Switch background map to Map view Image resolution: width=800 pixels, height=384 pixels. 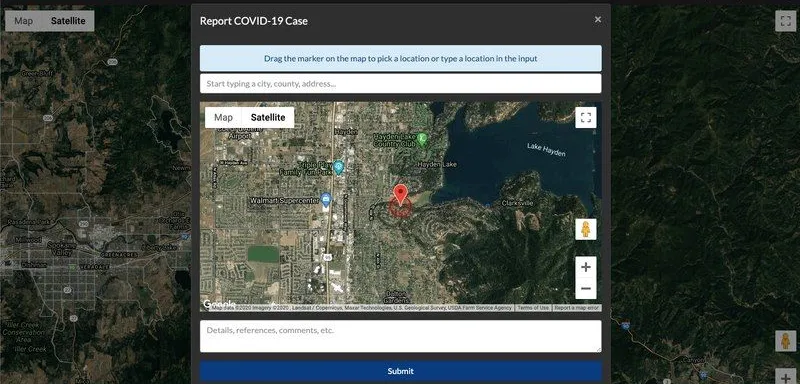23,21
